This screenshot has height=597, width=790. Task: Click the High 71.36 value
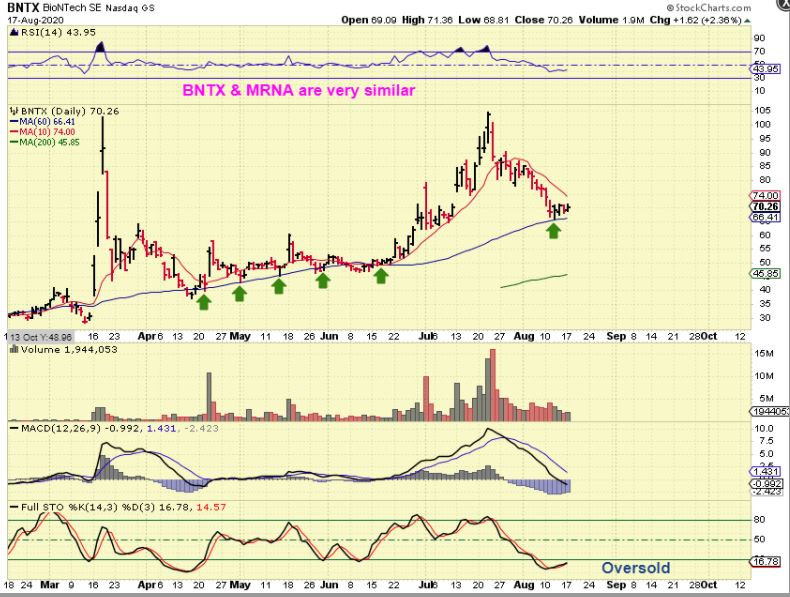coord(428,20)
